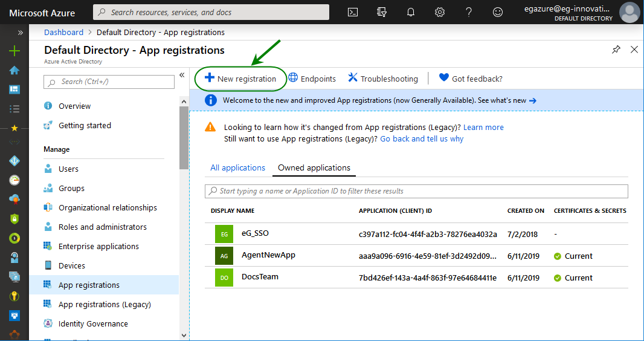Open All services list icon

[14, 109]
